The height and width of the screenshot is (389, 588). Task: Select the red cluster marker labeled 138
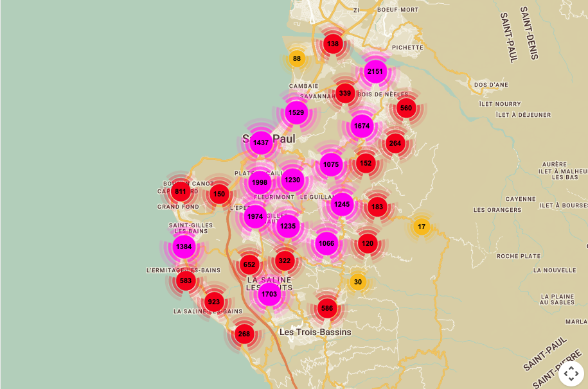click(x=333, y=44)
